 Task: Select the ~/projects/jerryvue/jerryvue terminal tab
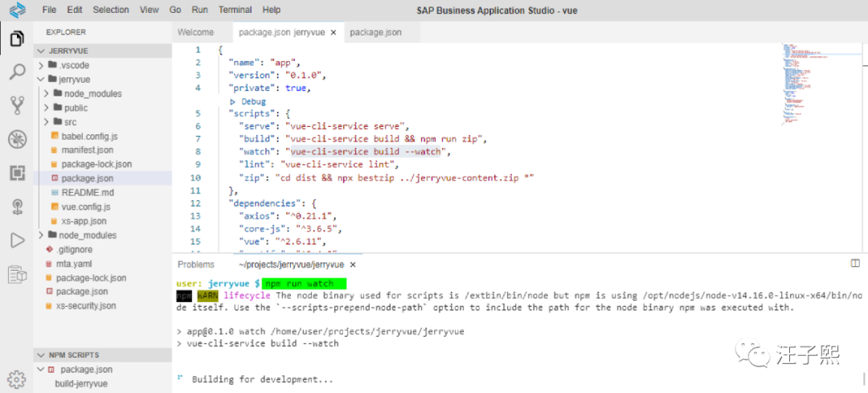(x=291, y=264)
